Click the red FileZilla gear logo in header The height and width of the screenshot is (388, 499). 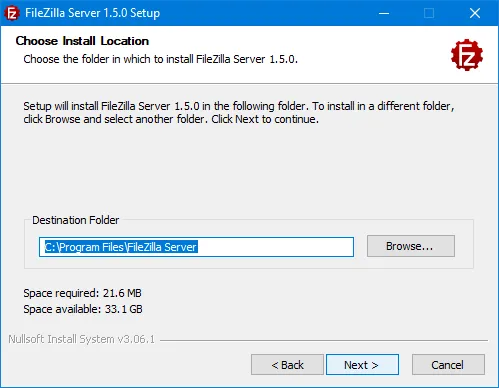[467, 55]
